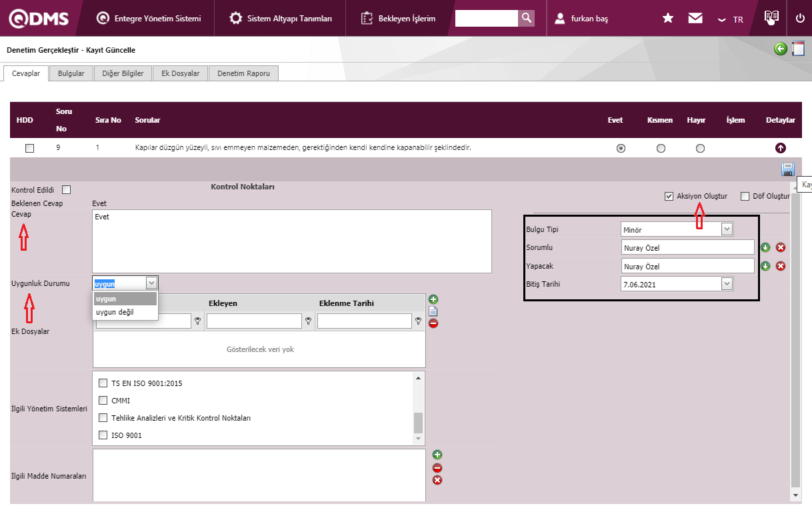Open the Denetim Raporu tab

(243, 73)
